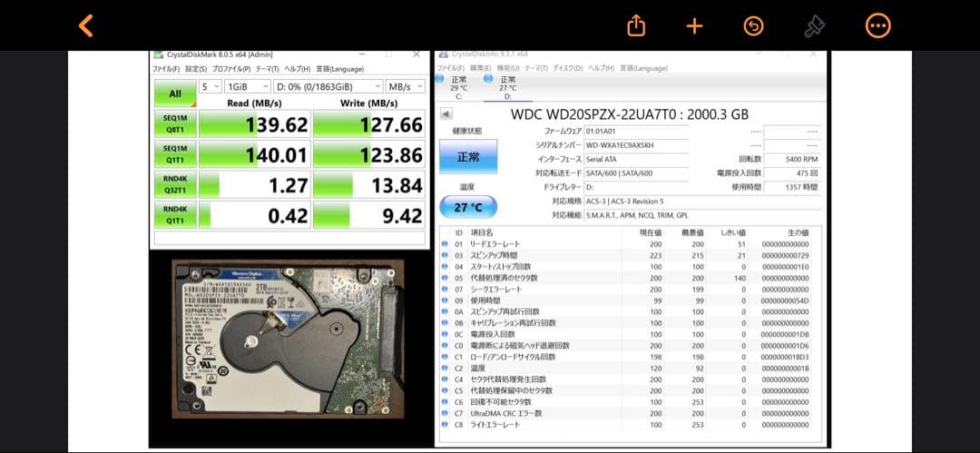Run the RND4K Q32T1 test button
Viewport: 980px width, 453px height.
click(x=175, y=184)
